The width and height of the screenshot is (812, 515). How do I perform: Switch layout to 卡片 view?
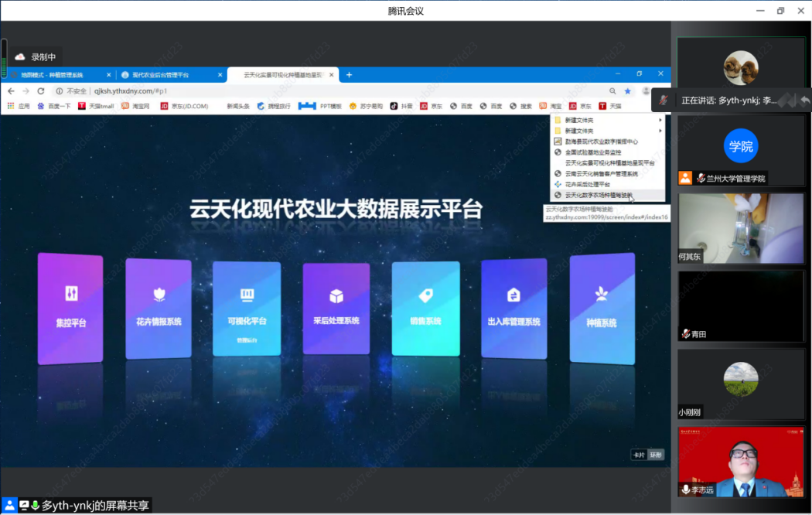pyautogui.click(x=638, y=455)
